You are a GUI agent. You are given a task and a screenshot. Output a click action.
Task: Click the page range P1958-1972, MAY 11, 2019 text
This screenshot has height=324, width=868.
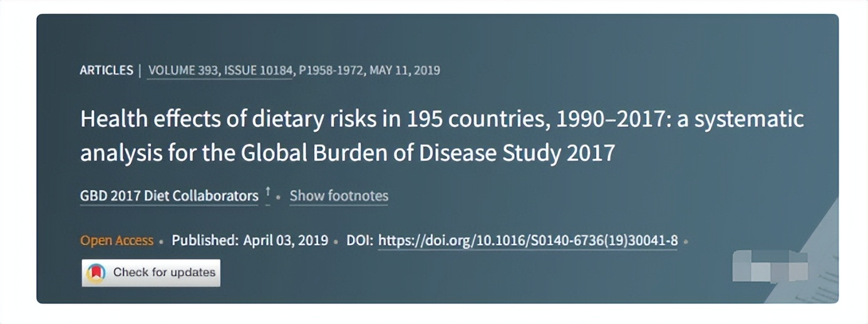369,70
